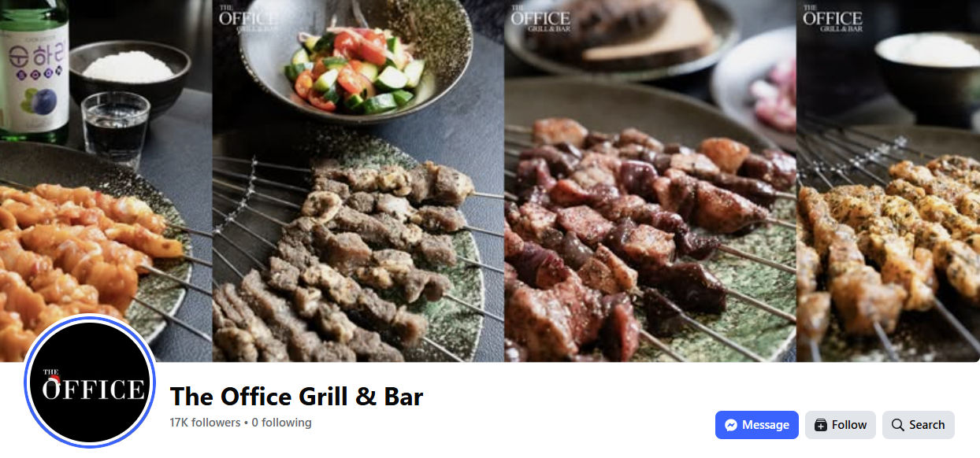Open the 0 following link
This screenshot has height=458, width=980.
coord(282,423)
